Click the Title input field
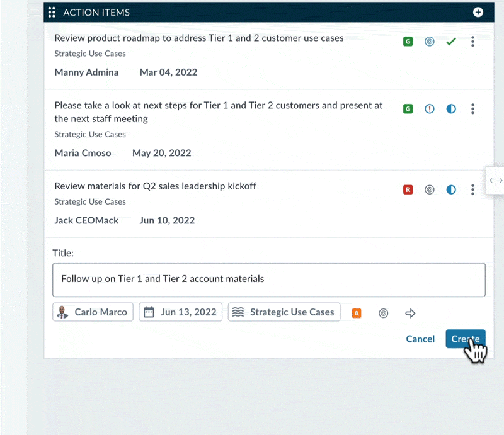Screen dimensions: 504x435 [x=269, y=280]
